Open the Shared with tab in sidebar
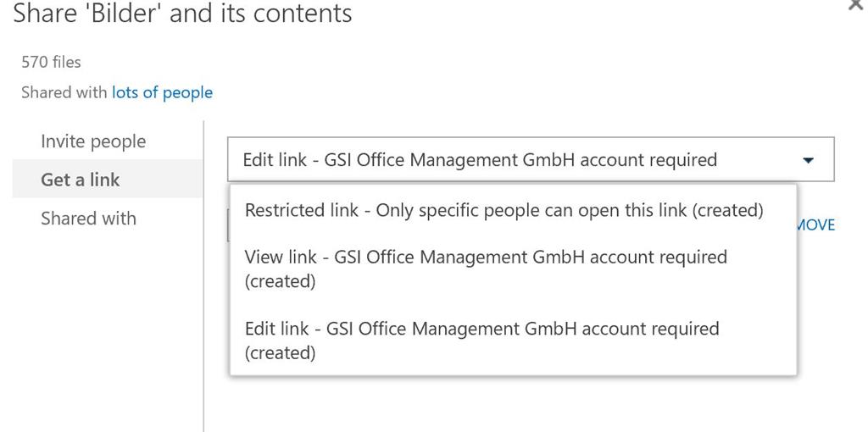Screen dimensions: 868x432 pyautogui.click(x=88, y=219)
